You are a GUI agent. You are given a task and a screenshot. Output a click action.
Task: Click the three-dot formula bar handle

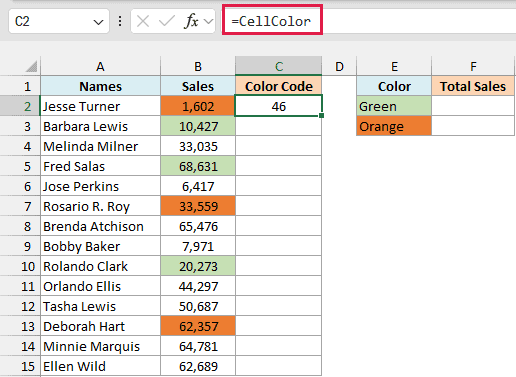pos(120,21)
